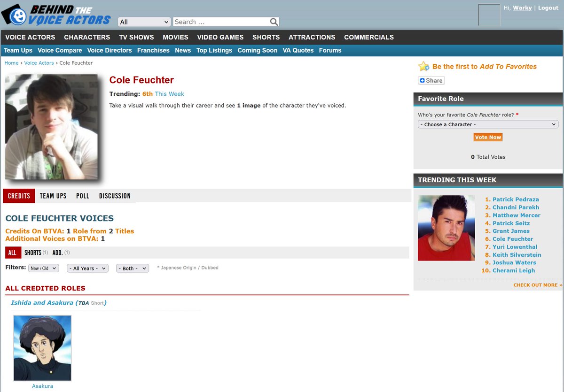Click the Cole Feuchter name heading
This screenshot has width=564, height=392.
pos(141,80)
